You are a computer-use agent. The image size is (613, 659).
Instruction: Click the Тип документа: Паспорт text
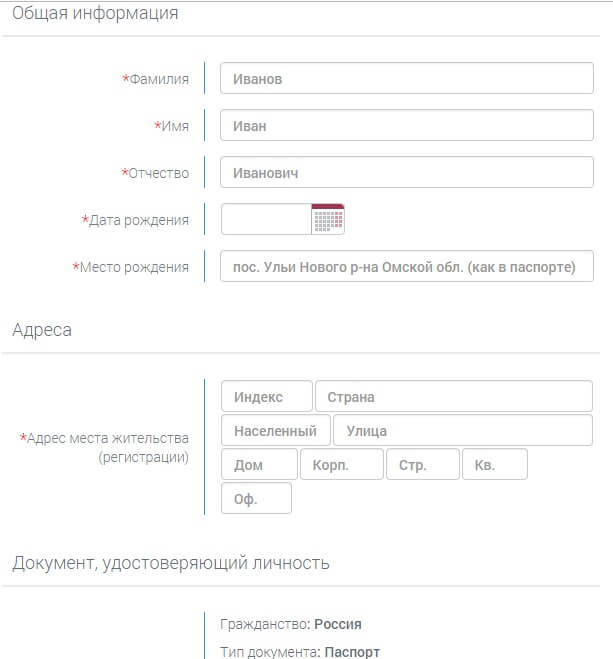point(300,652)
